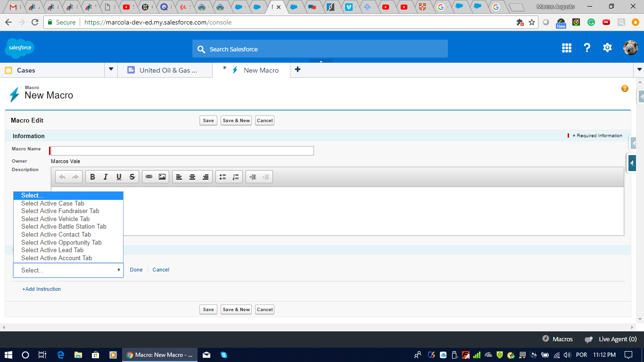Choose Select Active Fundraiser Tab option
The width and height of the screenshot is (644, 362).
coord(68,211)
